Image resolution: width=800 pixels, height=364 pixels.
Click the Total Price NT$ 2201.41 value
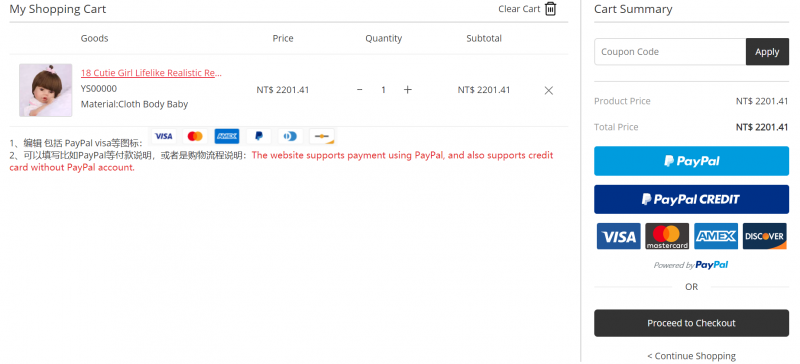click(762, 127)
